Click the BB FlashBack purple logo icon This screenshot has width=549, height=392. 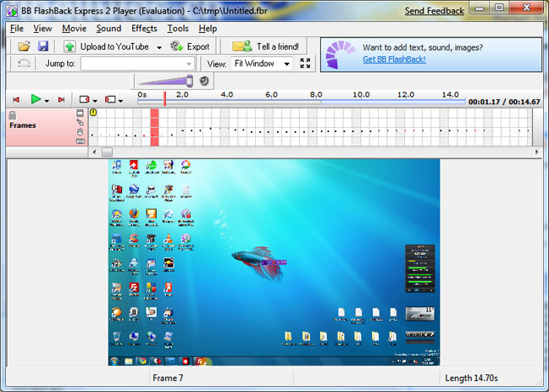[339, 54]
